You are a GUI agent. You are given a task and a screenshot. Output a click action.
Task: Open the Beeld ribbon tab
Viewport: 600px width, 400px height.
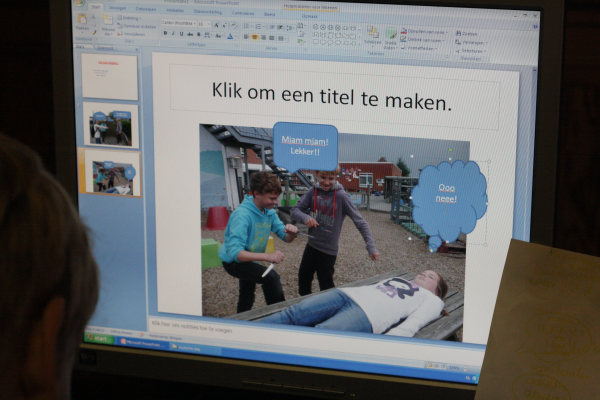click(x=269, y=15)
